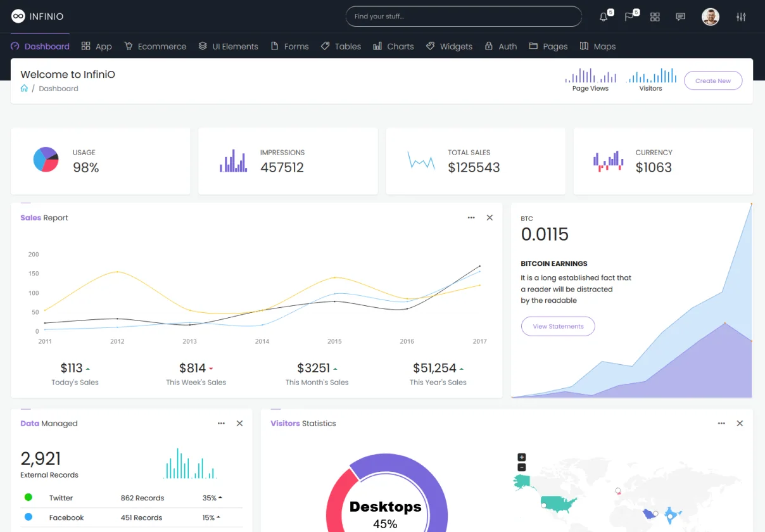765x532 pixels.
Task: Open the flag alerts icon
Action: click(629, 17)
